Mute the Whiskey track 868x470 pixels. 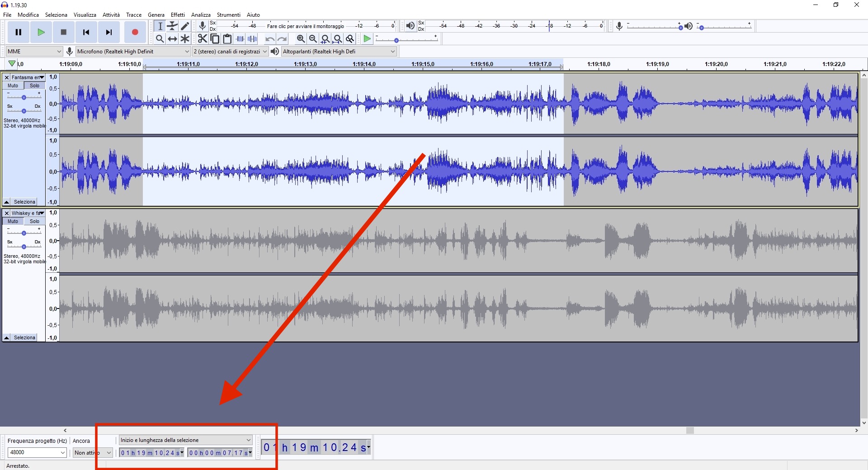click(x=12, y=221)
